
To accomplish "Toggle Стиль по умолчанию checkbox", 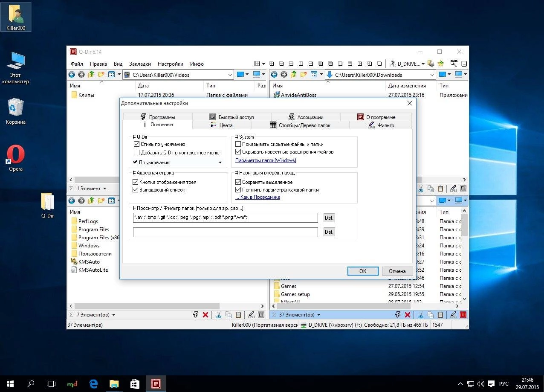I will pyautogui.click(x=136, y=145).
